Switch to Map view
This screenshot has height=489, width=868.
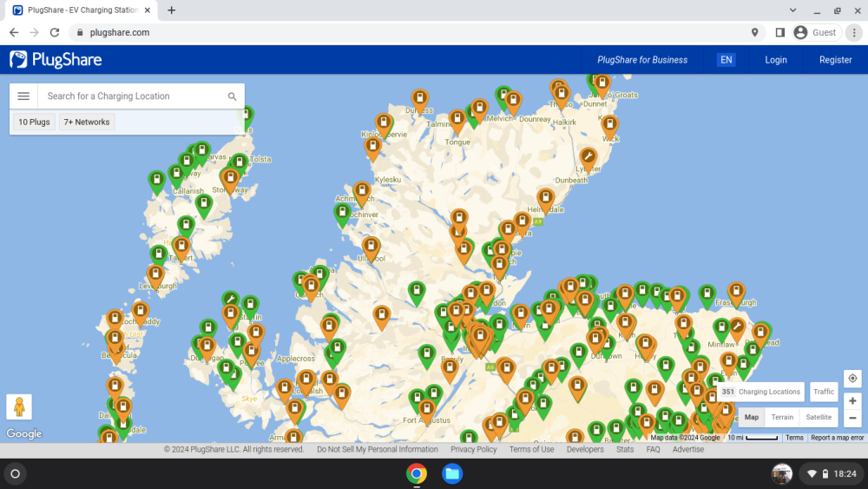point(751,417)
